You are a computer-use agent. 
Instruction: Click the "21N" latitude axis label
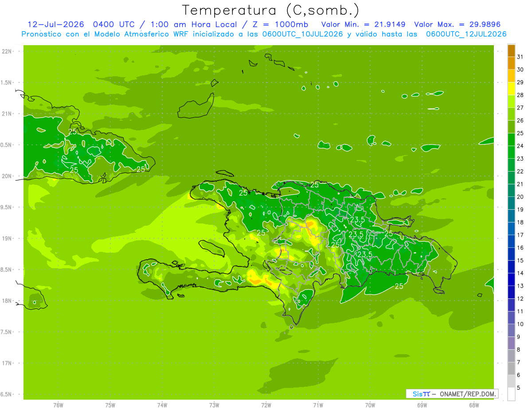click(x=7, y=114)
